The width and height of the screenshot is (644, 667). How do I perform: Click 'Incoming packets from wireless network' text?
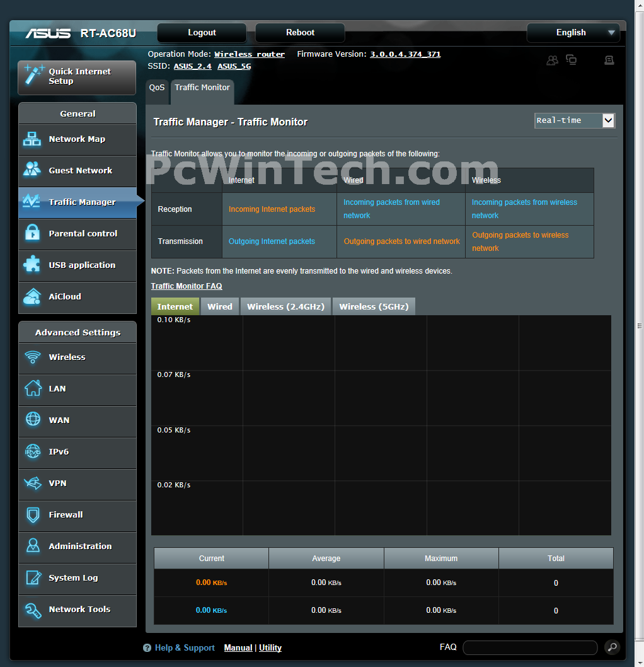click(524, 209)
